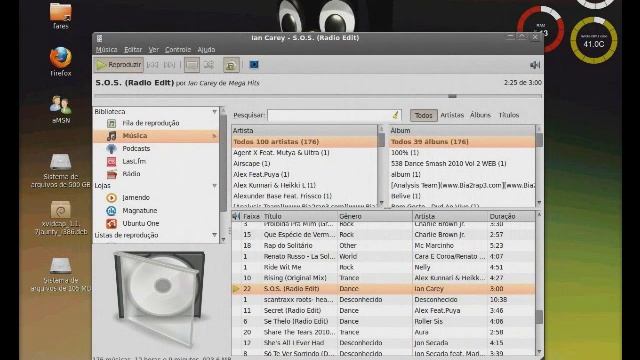
Task: Open the Editar menu
Action: tap(133, 50)
